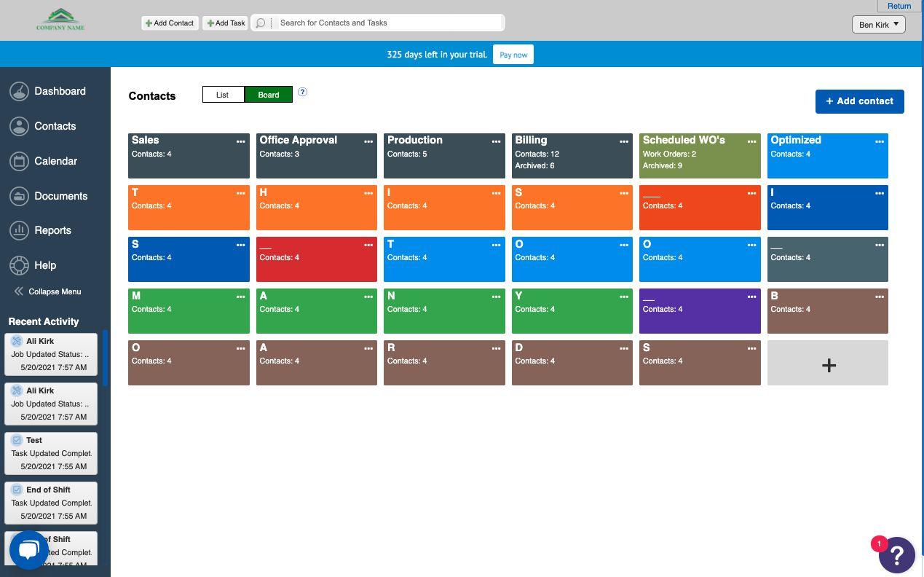Screen dimensions: 924x577
Task: Click the blue help question icon near Board
Action: click(303, 92)
